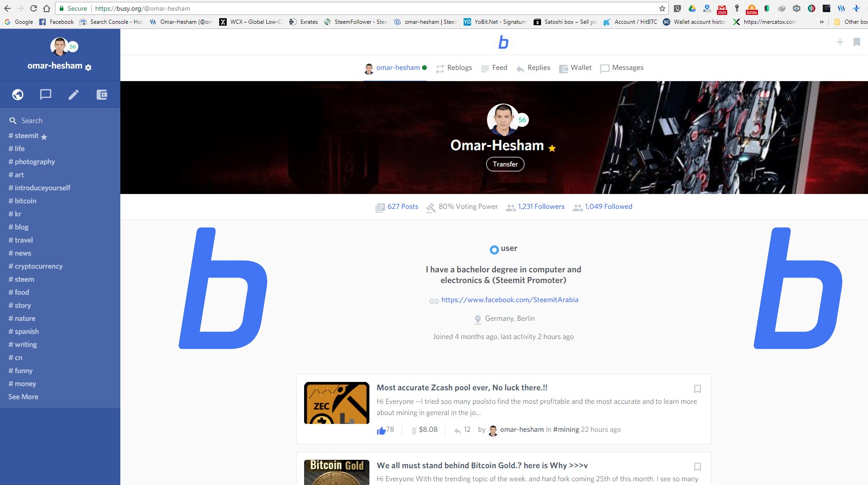Select the # life tag

click(x=16, y=149)
